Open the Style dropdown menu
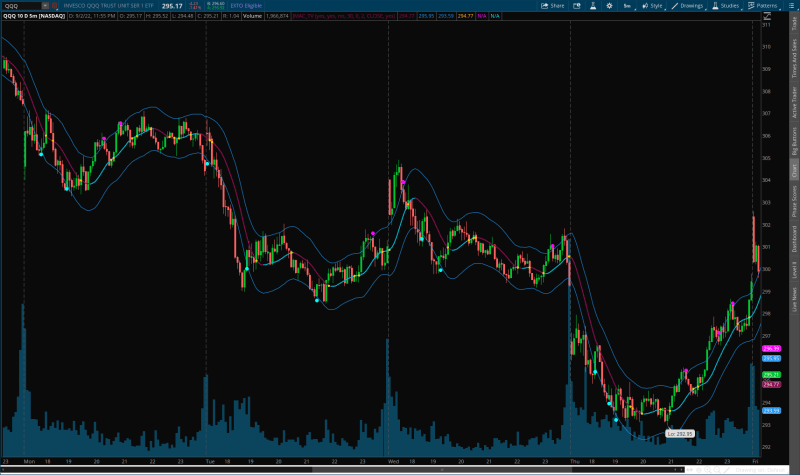The width and height of the screenshot is (800, 475). [653, 6]
